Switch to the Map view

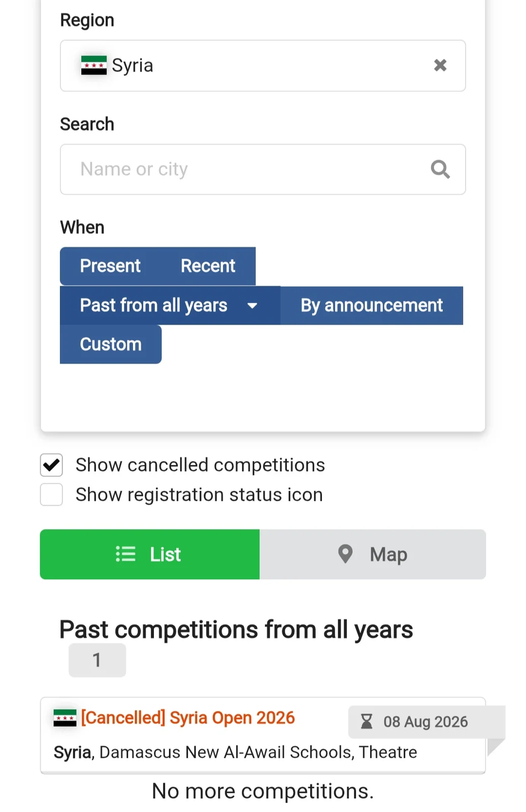[373, 554]
